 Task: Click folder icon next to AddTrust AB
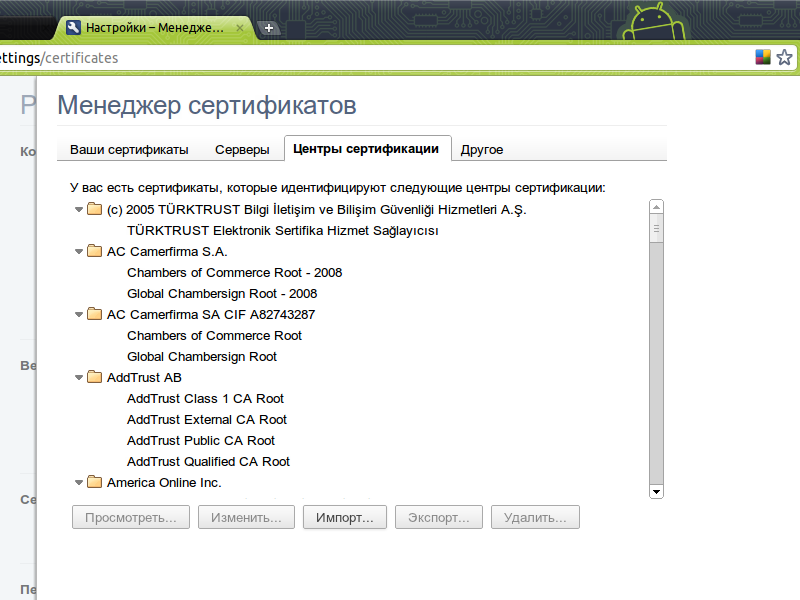coord(94,377)
